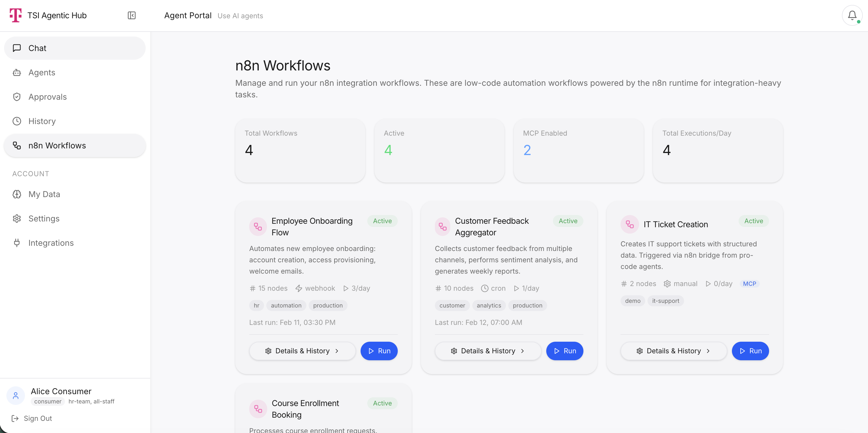The height and width of the screenshot is (433, 868).
Task: Open Integrations under Account
Action: tap(75, 243)
